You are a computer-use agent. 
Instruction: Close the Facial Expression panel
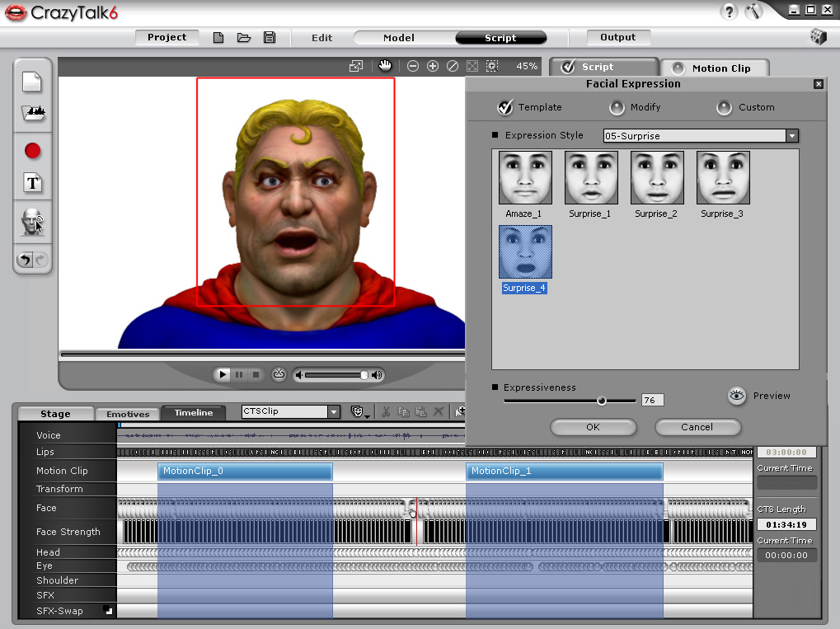pos(818,83)
